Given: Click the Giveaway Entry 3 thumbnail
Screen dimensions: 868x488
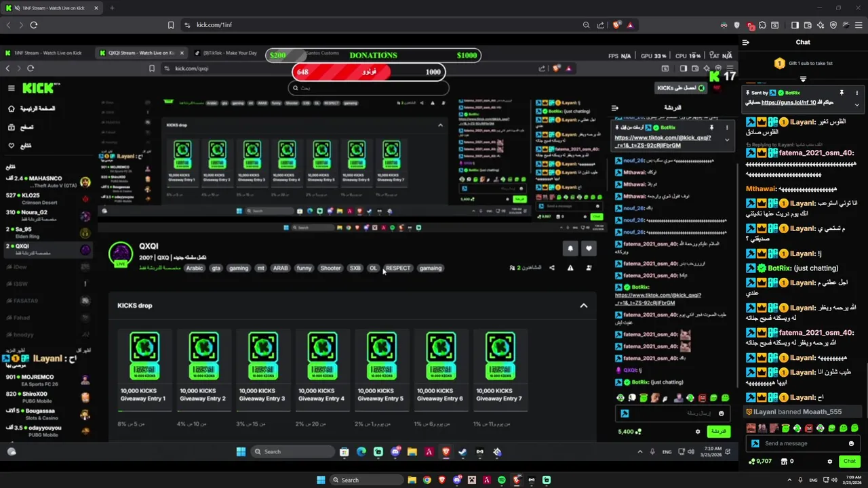Looking at the screenshot, I should tap(262, 355).
